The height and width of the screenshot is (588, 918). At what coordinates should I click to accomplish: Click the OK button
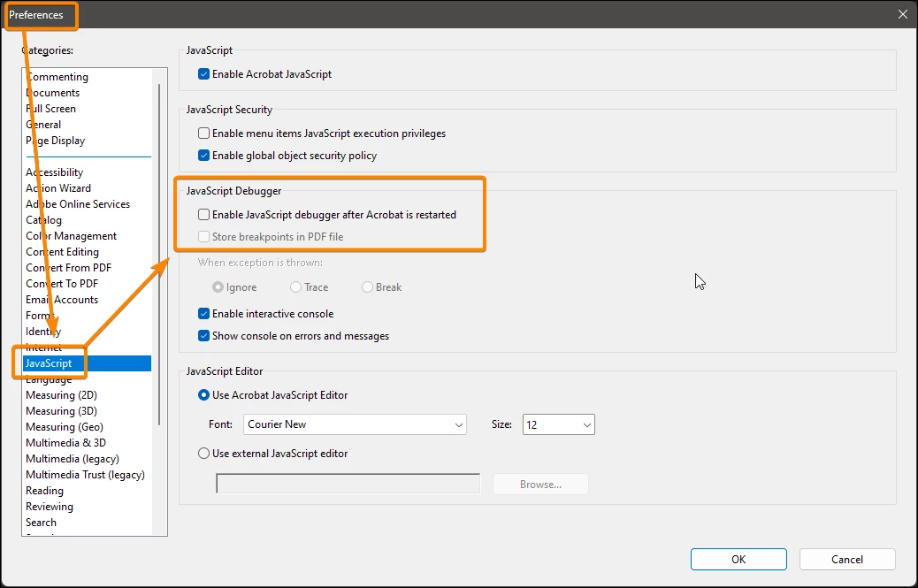(738, 560)
